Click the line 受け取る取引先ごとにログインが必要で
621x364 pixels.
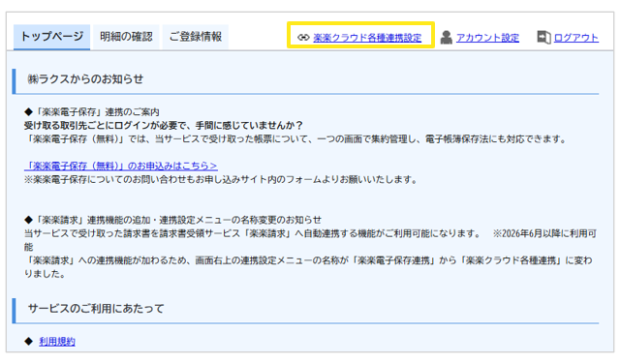(163, 126)
